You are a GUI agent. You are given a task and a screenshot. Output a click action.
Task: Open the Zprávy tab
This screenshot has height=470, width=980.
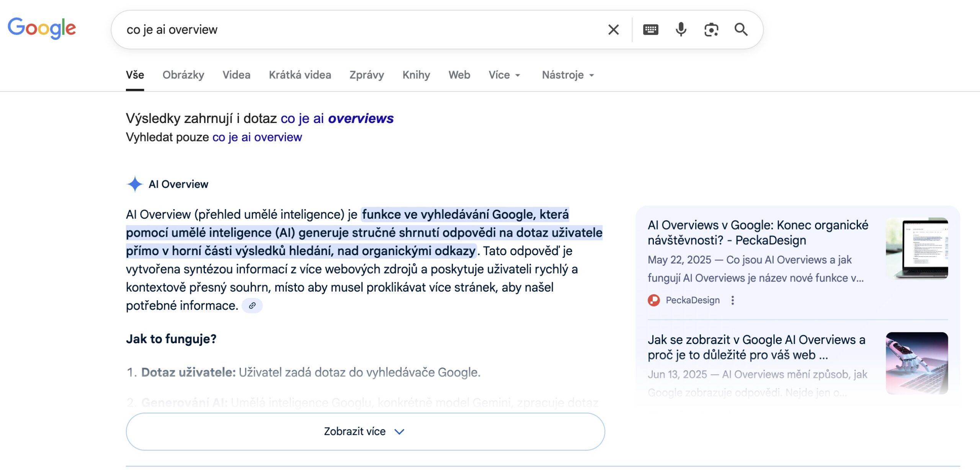pos(366,75)
